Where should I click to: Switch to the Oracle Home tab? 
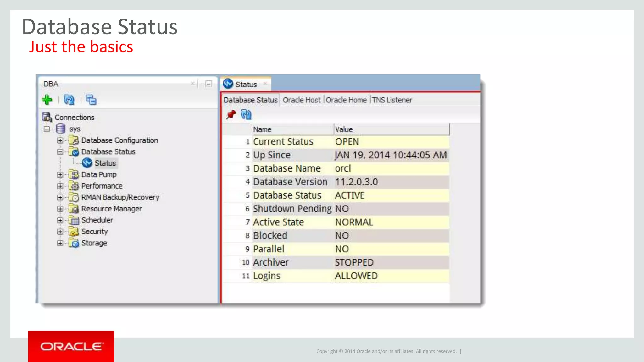click(x=346, y=100)
